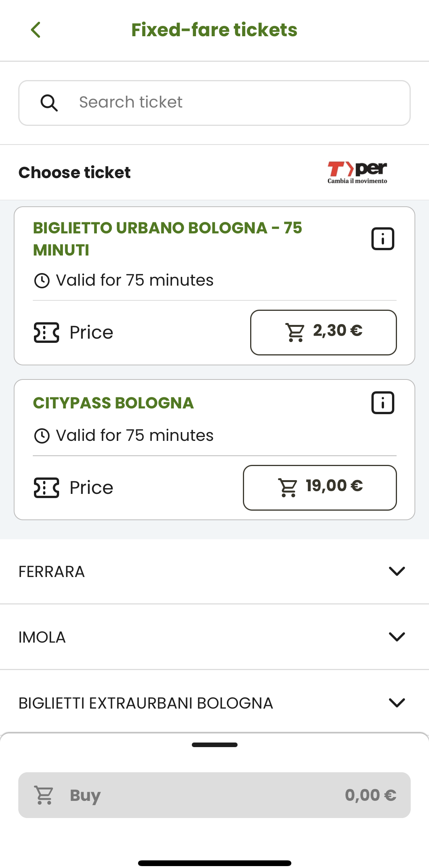Tap the Tper logo
429x868 pixels.
click(357, 172)
